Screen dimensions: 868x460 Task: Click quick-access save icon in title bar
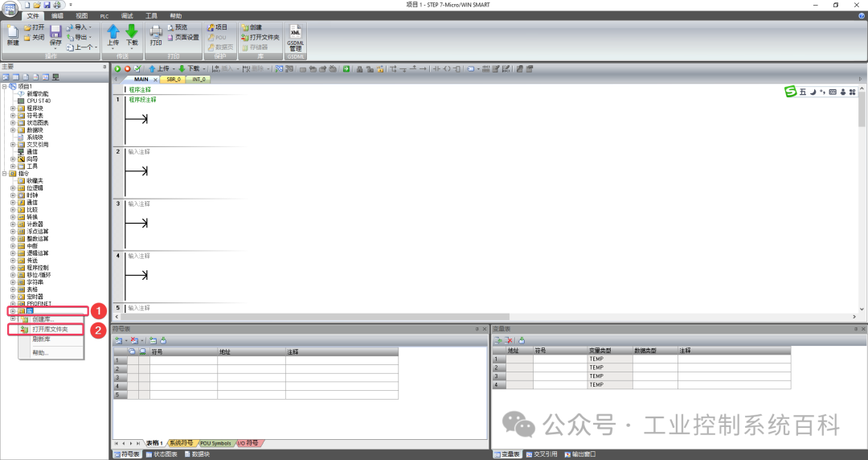coord(47,5)
